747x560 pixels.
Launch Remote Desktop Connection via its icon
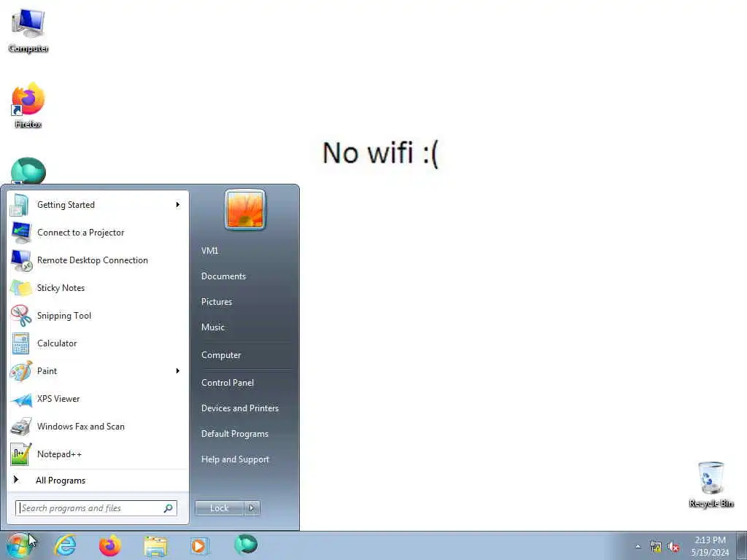[x=21, y=260]
